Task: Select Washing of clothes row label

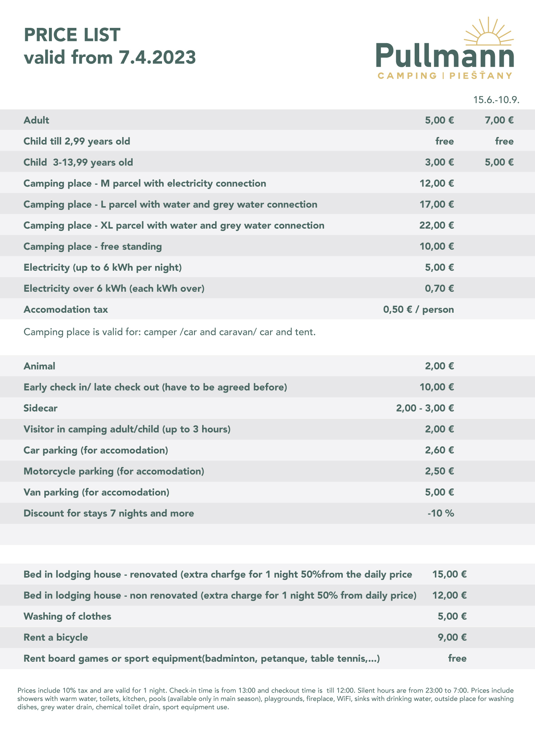Action: pos(67,616)
